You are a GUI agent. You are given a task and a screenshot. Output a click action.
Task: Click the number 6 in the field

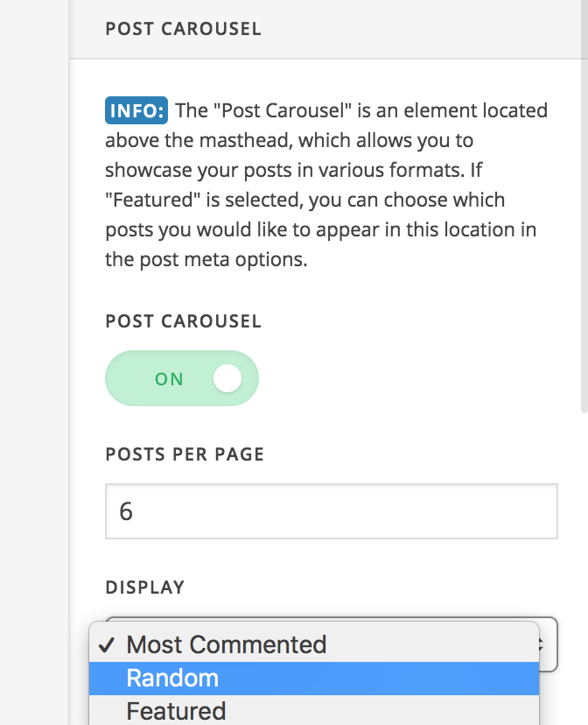pos(126,511)
